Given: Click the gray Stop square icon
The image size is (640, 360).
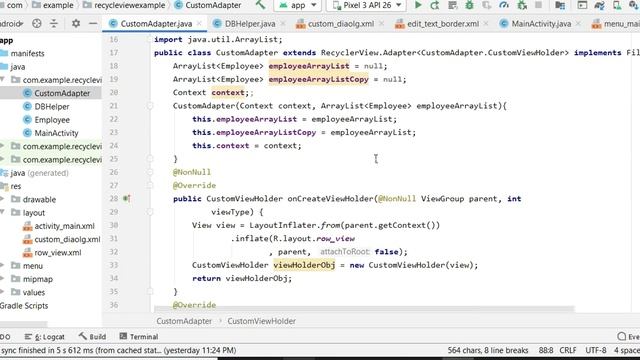Looking at the screenshot, I should (x=538, y=5).
